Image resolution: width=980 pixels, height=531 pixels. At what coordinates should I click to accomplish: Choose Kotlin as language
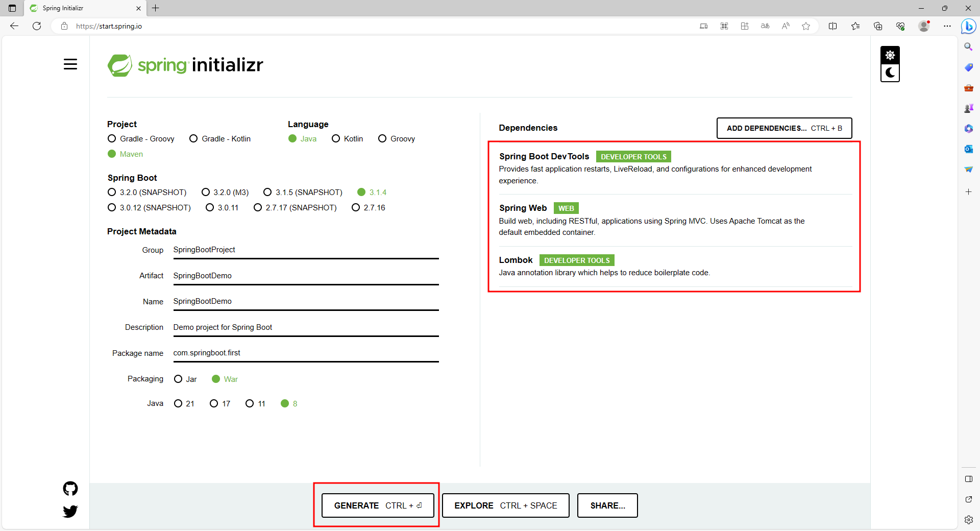(347, 139)
